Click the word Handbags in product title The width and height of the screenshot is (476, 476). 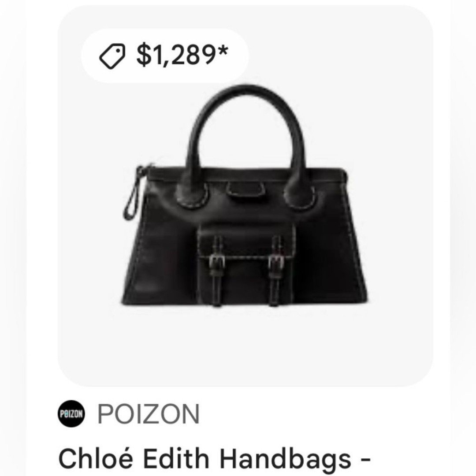pos(285,460)
